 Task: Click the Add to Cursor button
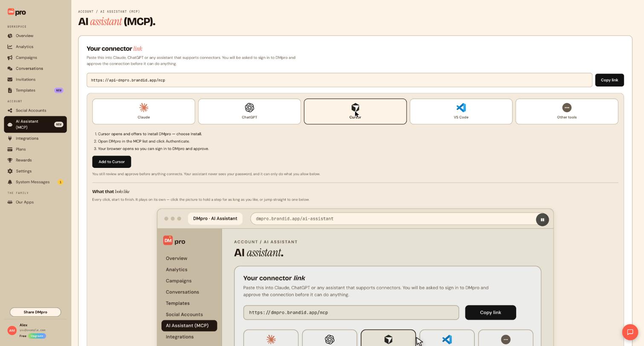click(112, 162)
